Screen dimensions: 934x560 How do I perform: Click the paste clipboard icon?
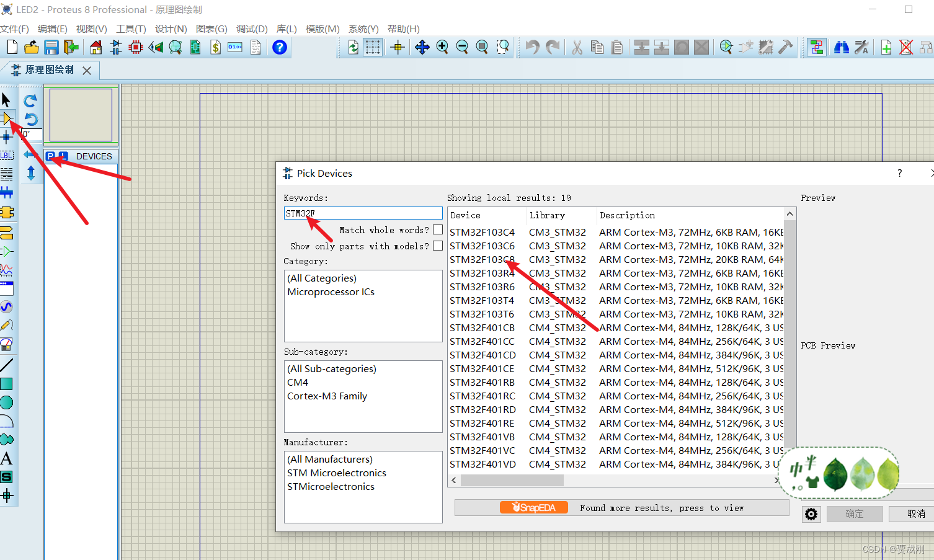[617, 47]
